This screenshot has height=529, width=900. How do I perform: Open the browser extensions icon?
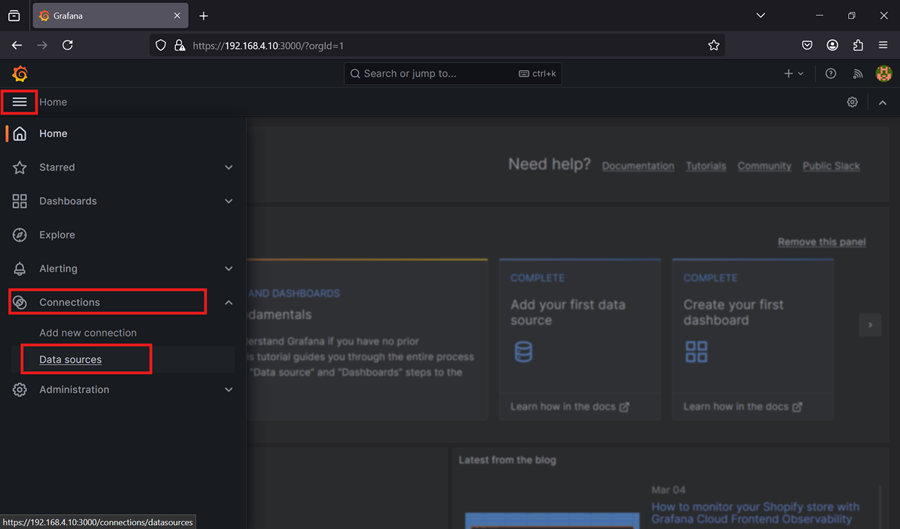858,45
